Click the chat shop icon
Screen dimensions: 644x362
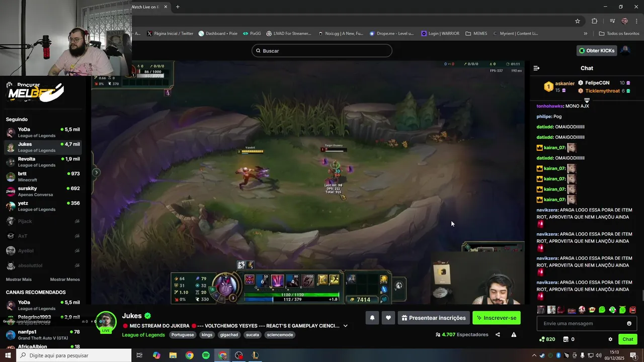(x=566, y=339)
